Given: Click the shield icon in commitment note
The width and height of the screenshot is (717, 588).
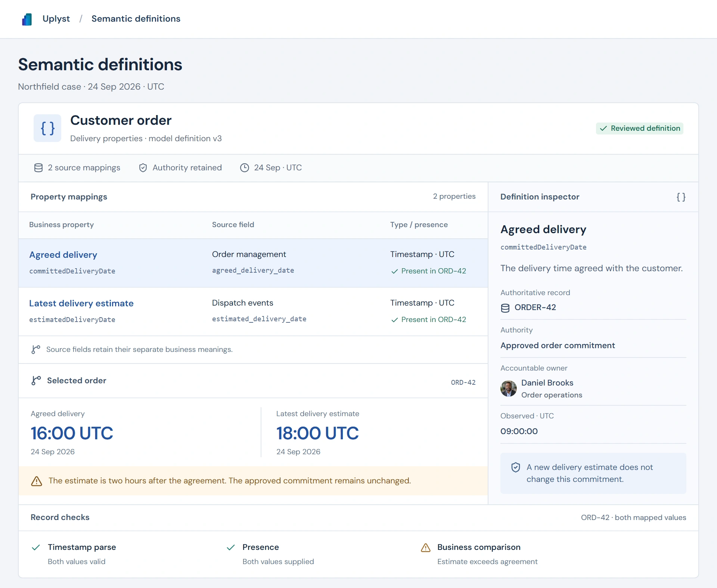Looking at the screenshot, I should 516,467.
